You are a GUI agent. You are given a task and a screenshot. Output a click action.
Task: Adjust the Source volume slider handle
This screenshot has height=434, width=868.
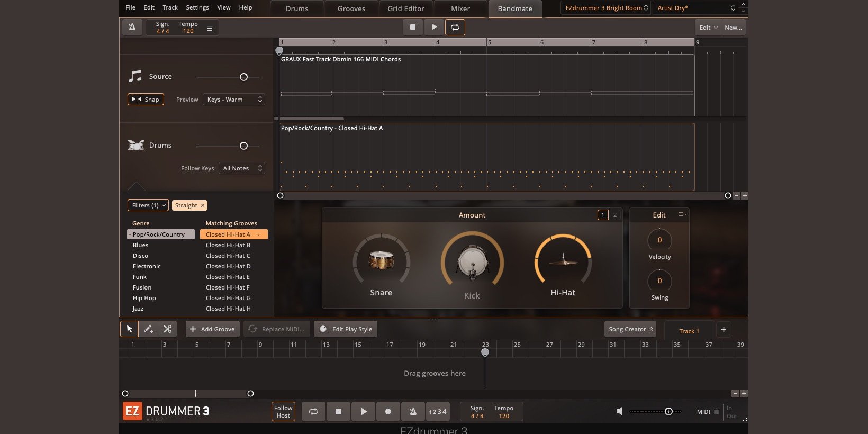tap(243, 77)
